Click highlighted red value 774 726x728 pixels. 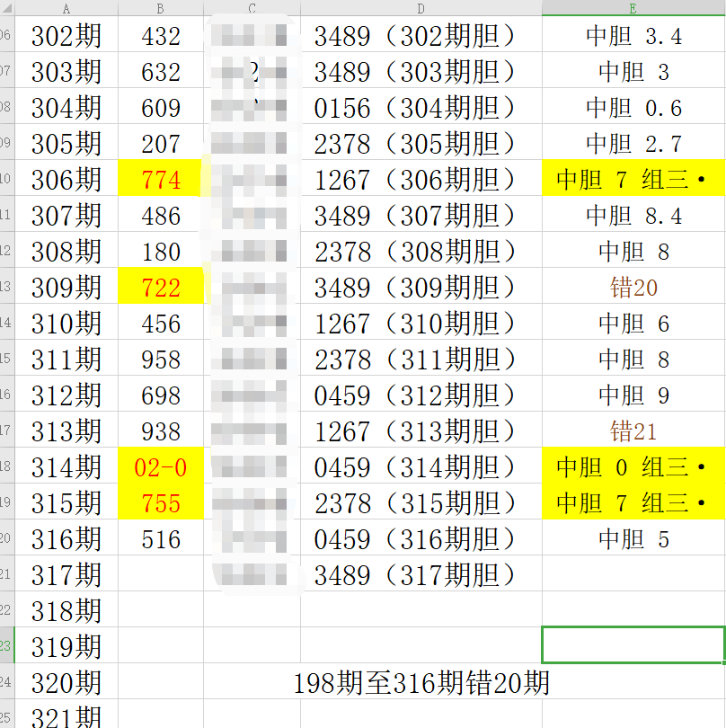[x=161, y=180]
